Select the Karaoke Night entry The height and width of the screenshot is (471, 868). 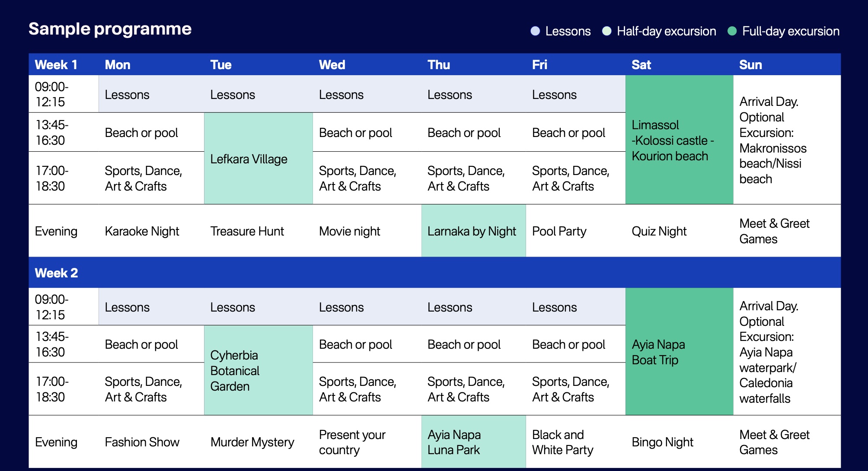tap(142, 231)
